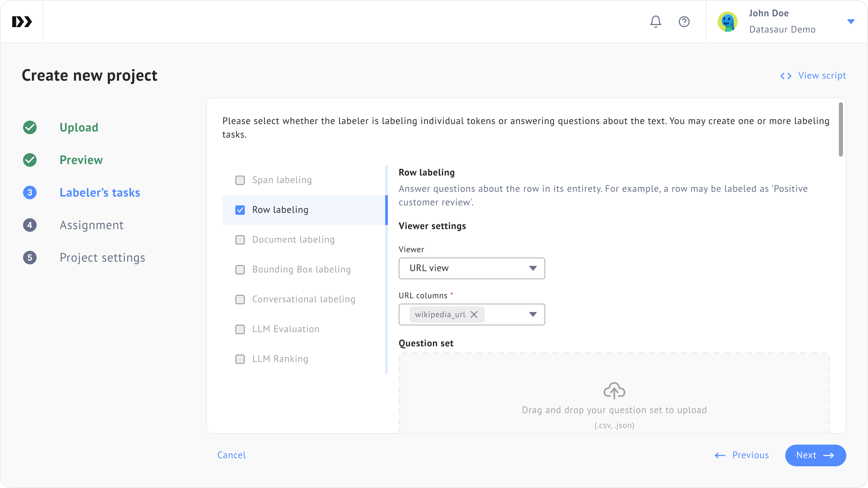
Task: Click the step 4 number badge
Action: [30, 225]
